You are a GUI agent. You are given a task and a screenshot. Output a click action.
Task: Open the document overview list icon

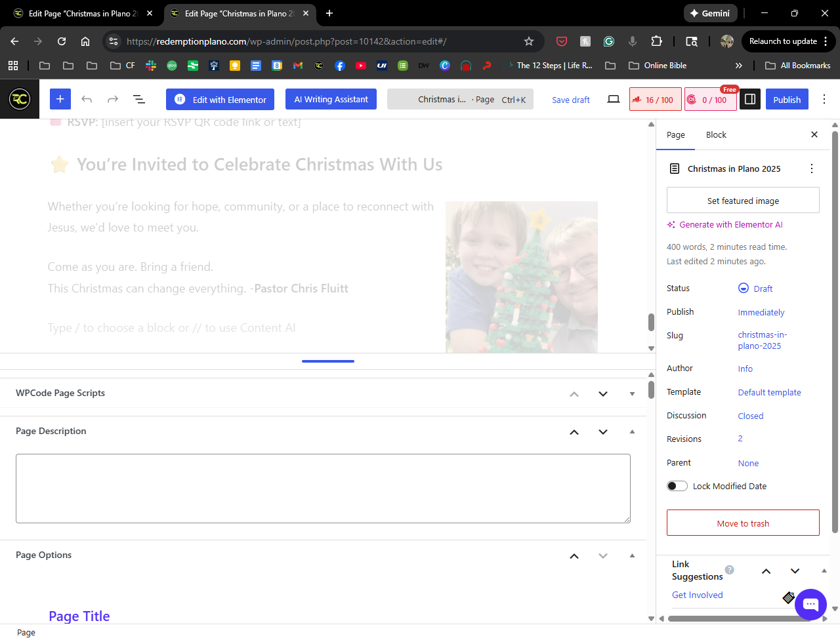[139, 99]
